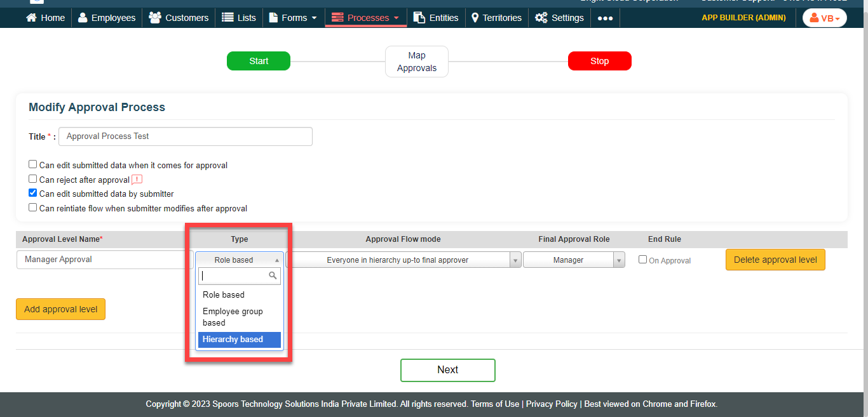Click the Customers group icon
The image size is (868, 417).
pos(154,18)
